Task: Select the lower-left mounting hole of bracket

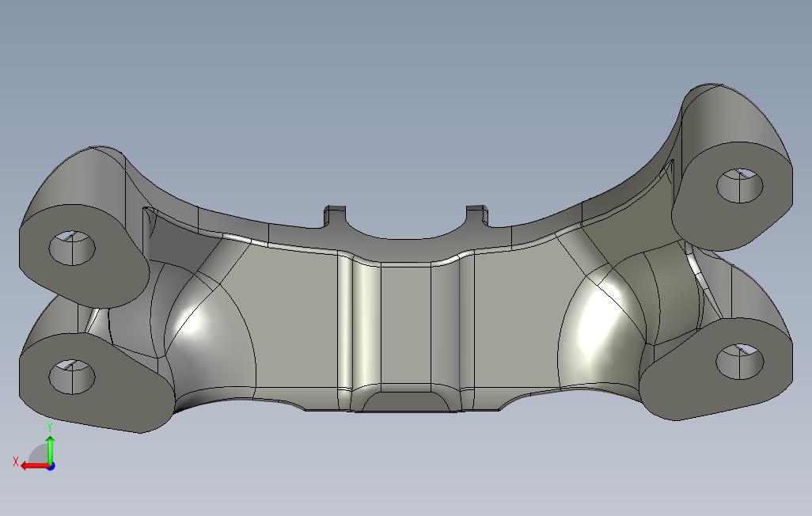Action: [x=72, y=377]
